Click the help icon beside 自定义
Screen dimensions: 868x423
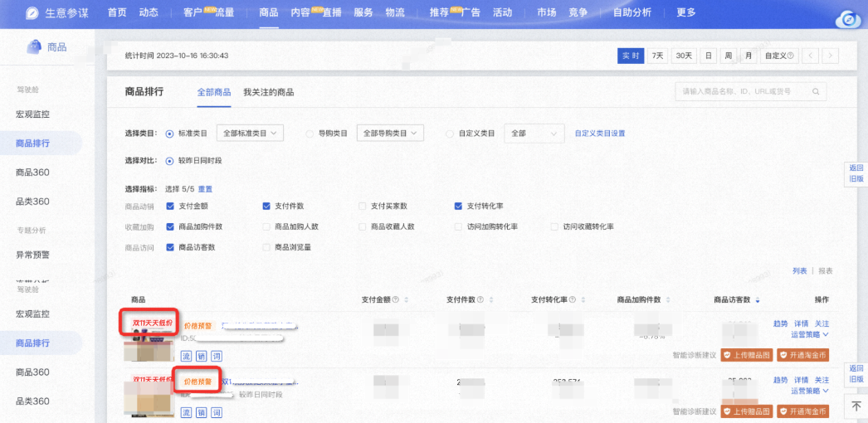[x=791, y=56]
